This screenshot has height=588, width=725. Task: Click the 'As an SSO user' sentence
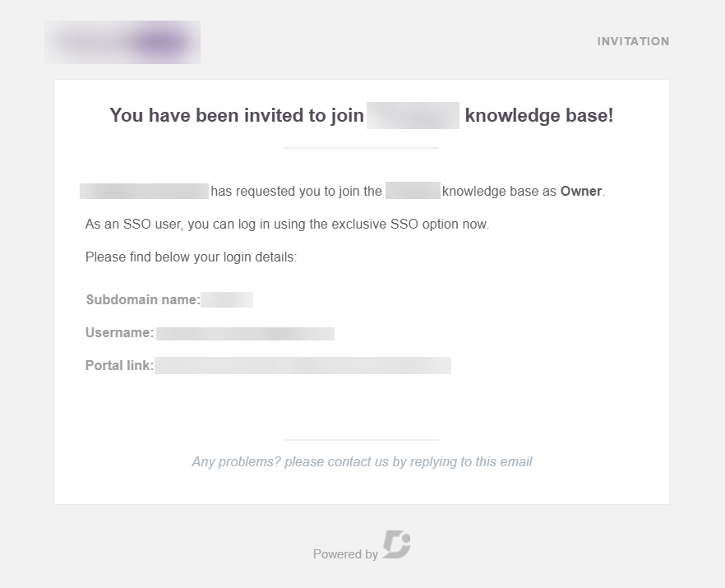(x=287, y=224)
